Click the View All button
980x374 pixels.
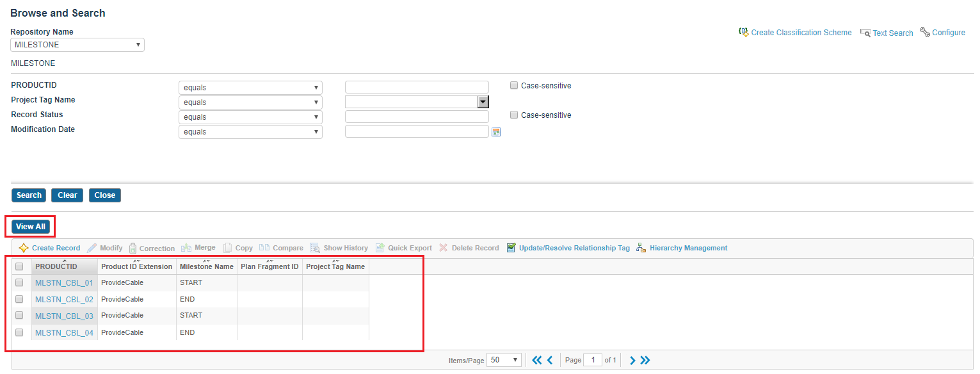tap(31, 227)
